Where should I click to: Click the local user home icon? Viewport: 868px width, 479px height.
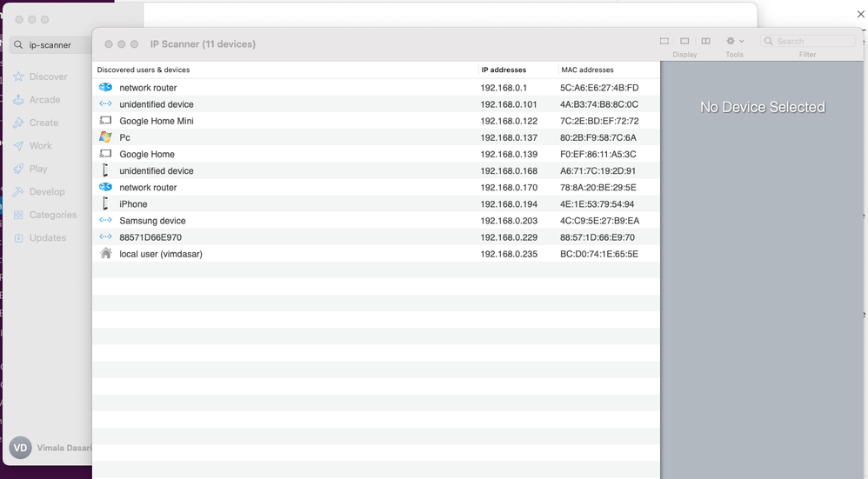[x=105, y=254]
